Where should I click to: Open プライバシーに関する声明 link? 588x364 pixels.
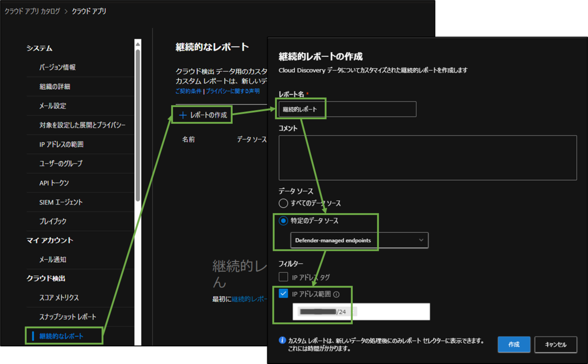click(x=232, y=91)
